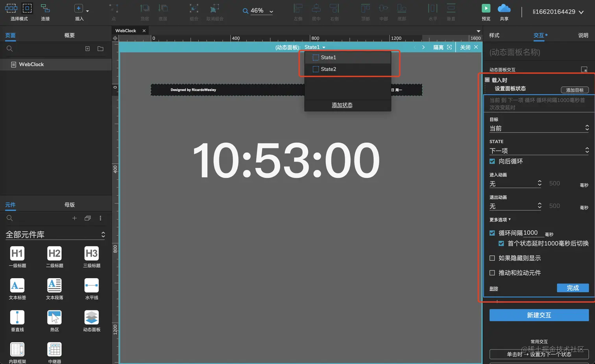Click the 新建交互 button
The height and width of the screenshot is (364, 595).
(539, 315)
